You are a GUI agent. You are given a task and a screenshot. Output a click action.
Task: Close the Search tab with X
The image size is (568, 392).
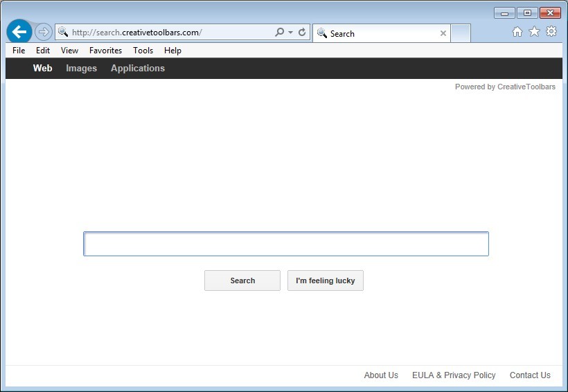tap(443, 33)
